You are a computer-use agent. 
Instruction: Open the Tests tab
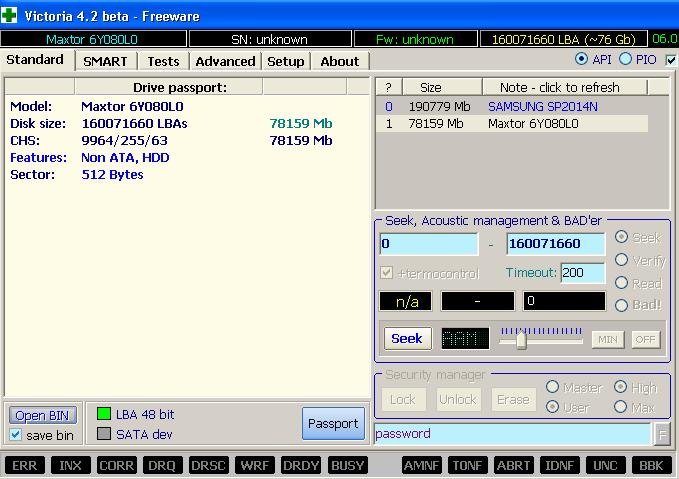[163, 61]
